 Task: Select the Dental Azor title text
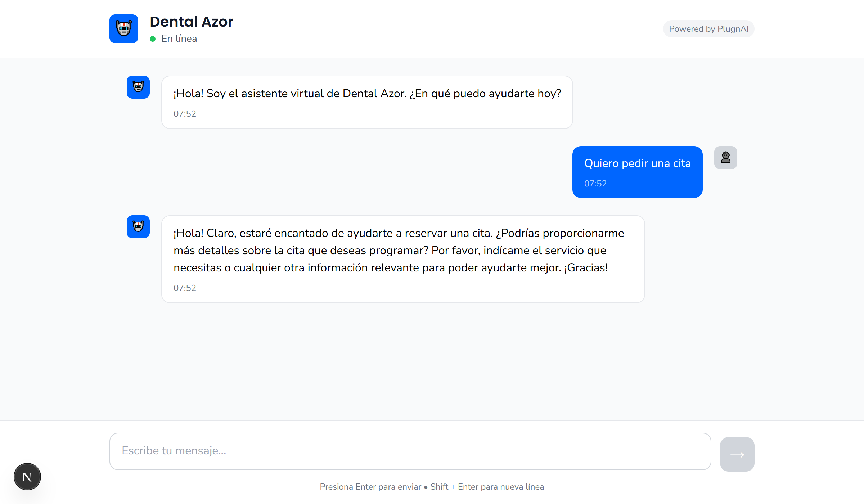point(192,22)
